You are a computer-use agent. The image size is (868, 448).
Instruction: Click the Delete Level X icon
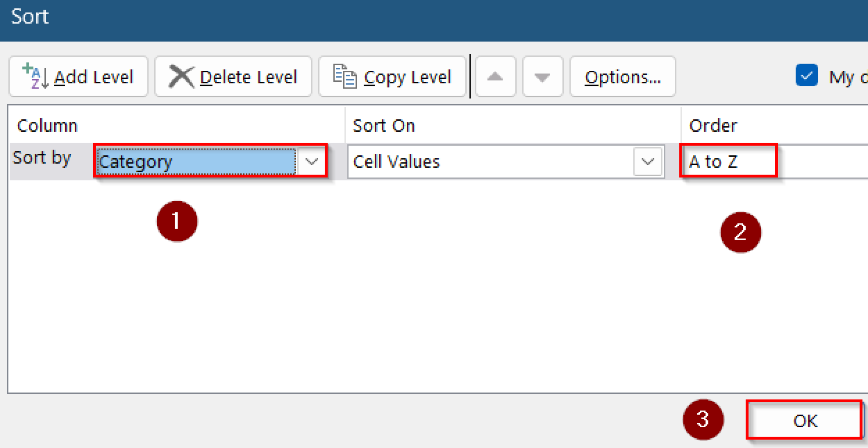(181, 75)
